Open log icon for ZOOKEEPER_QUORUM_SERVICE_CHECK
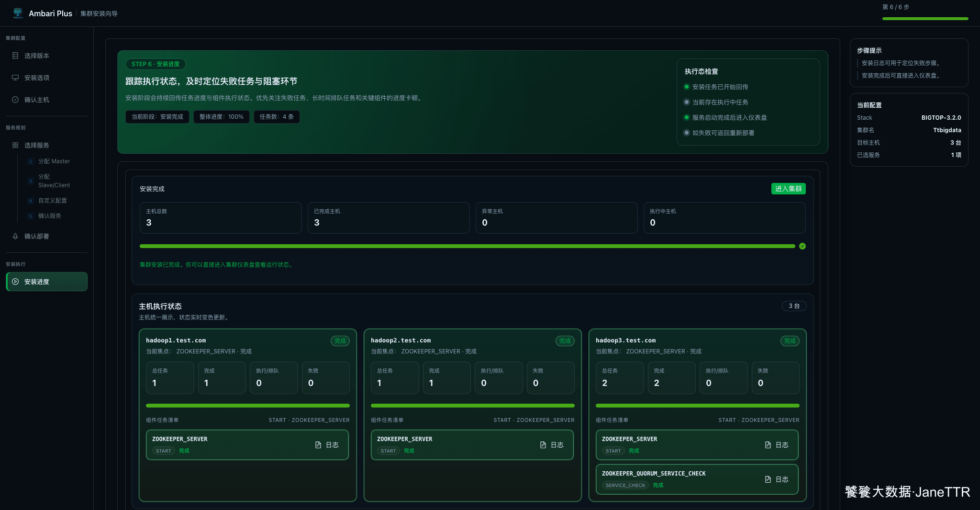The height and width of the screenshot is (510, 980). (768, 479)
